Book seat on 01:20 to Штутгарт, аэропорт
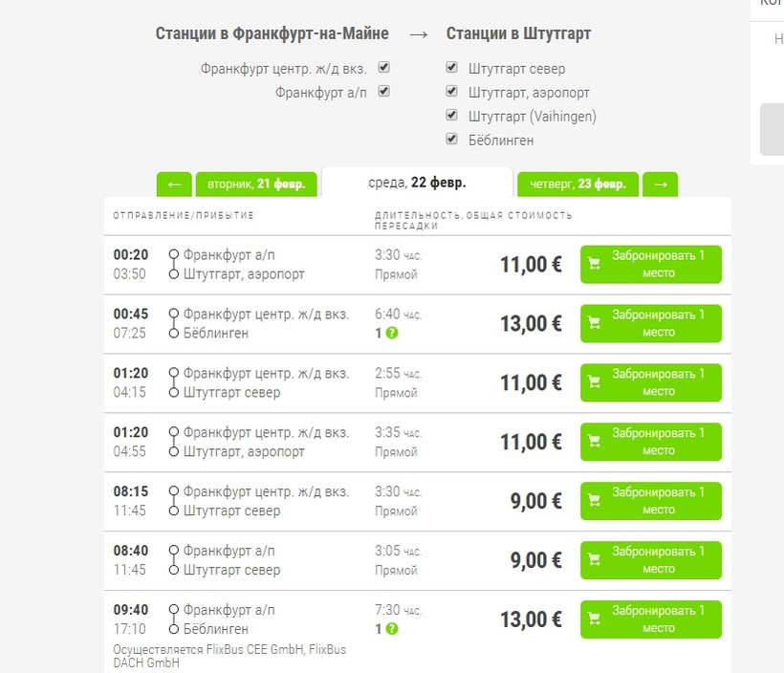Image resolution: width=784 pixels, height=673 pixels. tap(651, 442)
